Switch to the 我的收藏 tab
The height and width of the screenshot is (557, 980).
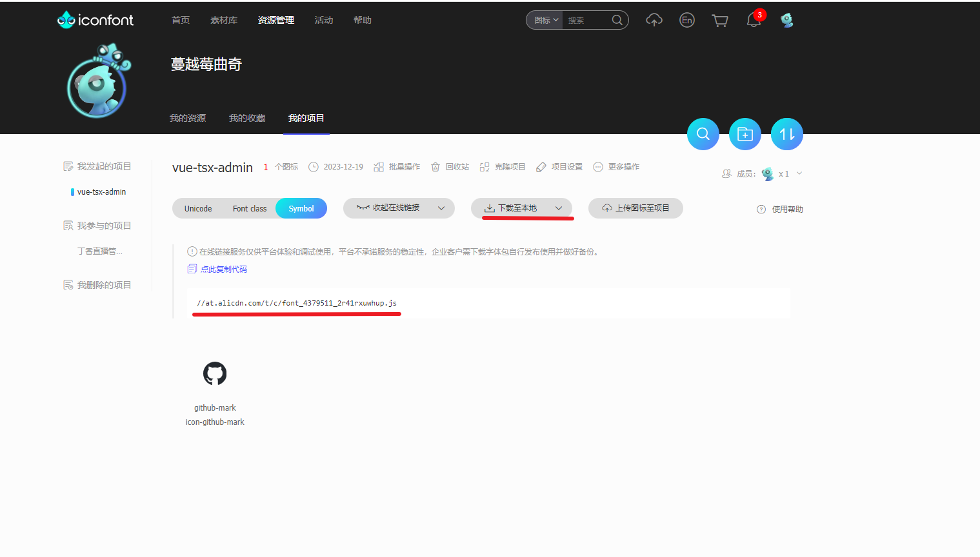(247, 118)
